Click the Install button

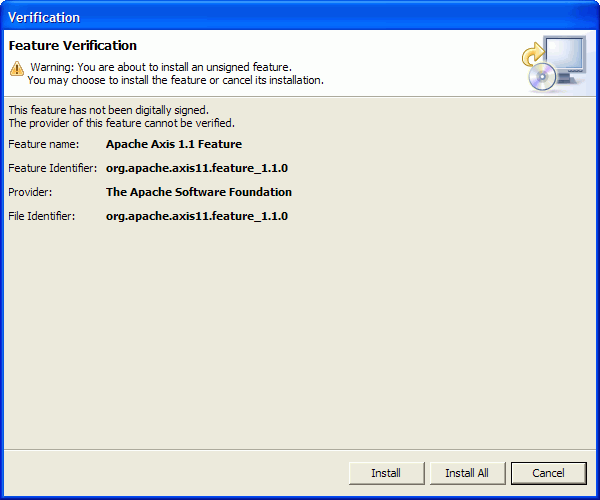click(x=386, y=473)
